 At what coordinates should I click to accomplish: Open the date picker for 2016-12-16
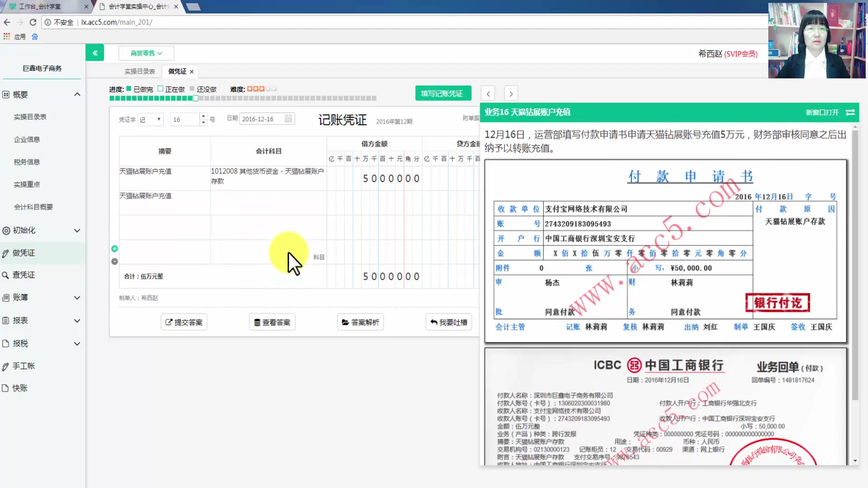pos(288,118)
